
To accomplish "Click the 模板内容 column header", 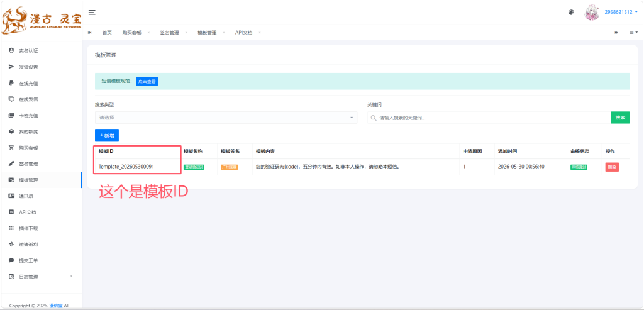I will point(265,151).
